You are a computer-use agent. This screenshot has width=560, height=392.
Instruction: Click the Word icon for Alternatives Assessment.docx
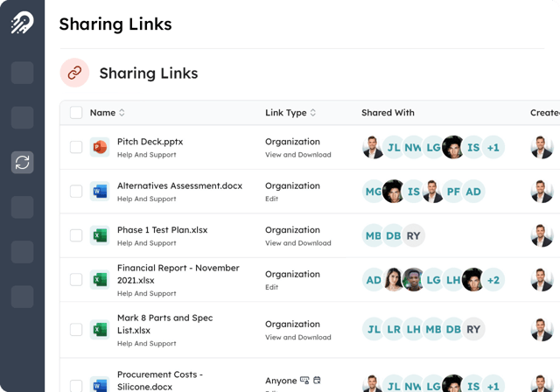pyautogui.click(x=99, y=192)
